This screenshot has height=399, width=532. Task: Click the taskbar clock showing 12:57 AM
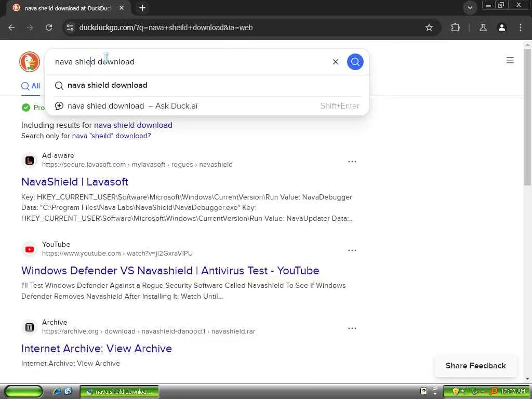pos(513,392)
